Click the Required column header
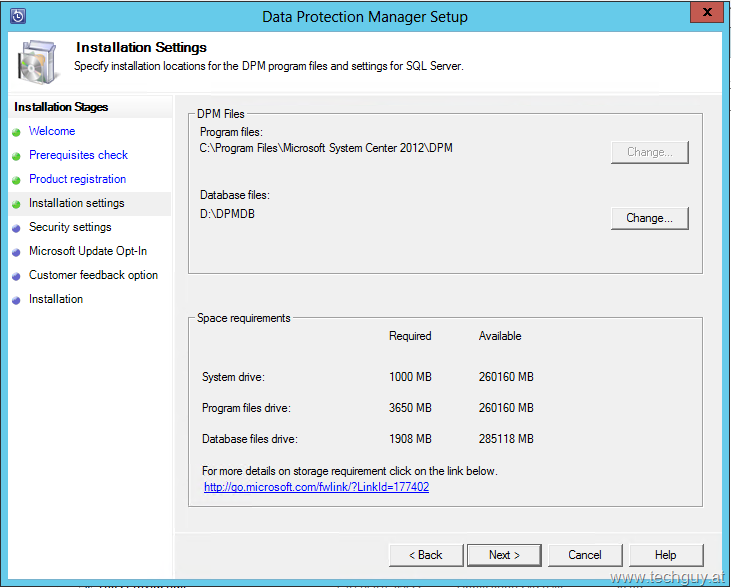This screenshot has width=731, height=588. (x=410, y=336)
